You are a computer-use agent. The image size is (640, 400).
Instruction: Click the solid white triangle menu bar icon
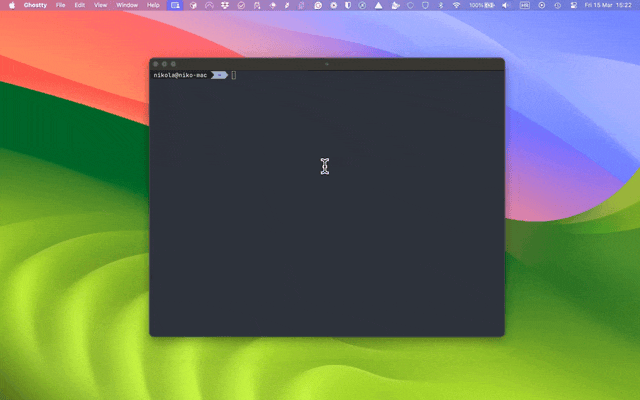[x=378, y=5]
